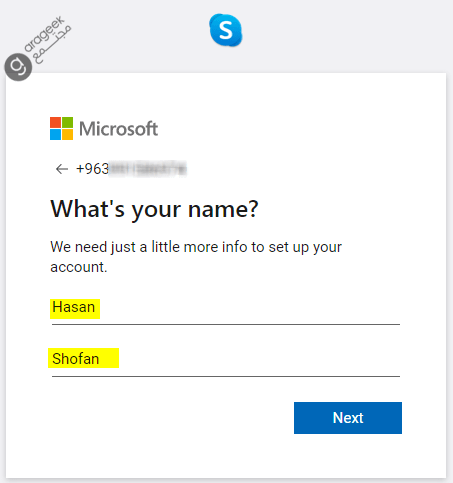Click the Next button
The height and width of the screenshot is (483, 453).
pos(348,418)
